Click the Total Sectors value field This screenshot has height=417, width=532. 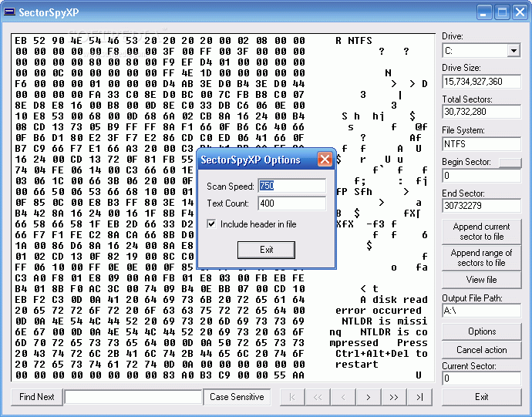481,112
